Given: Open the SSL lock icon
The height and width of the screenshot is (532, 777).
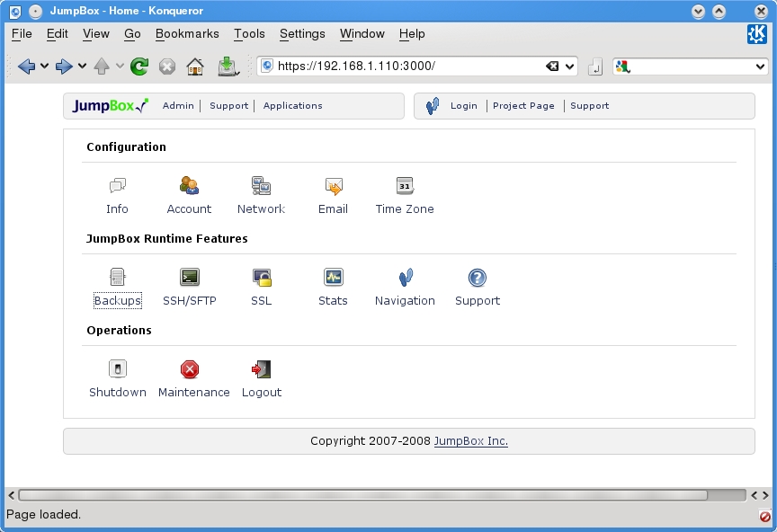Looking at the screenshot, I should [262, 278].
